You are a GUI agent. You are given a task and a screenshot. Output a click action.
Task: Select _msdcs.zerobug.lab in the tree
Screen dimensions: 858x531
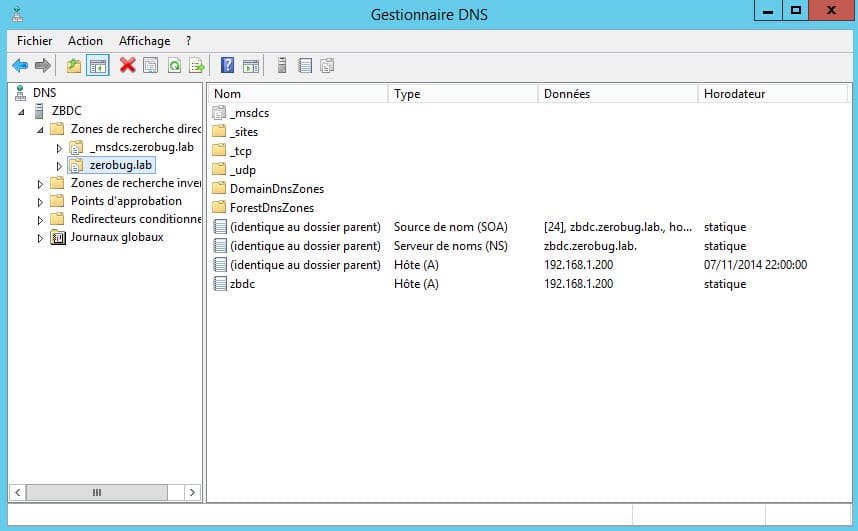142,147
